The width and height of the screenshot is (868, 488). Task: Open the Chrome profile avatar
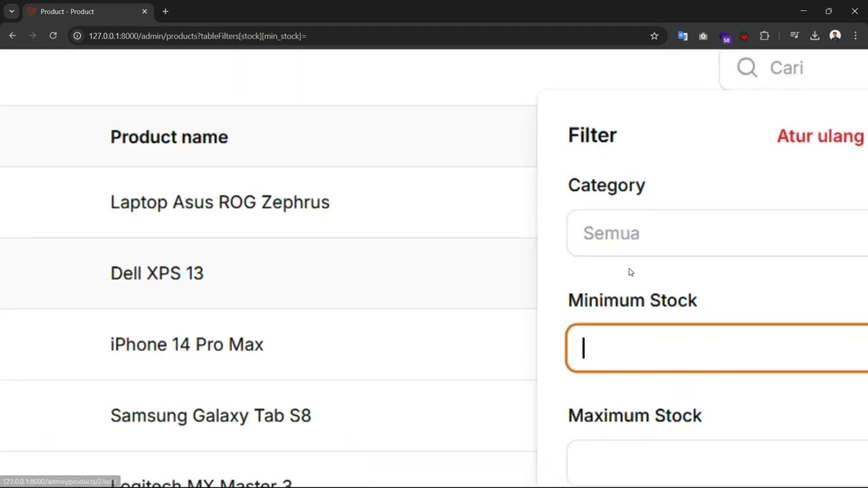point(835,36)
